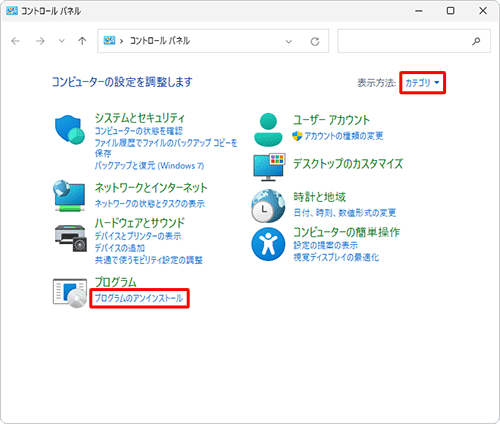
Task: Click the Hardware and Sound printer icon
Action: click(71, 238)
